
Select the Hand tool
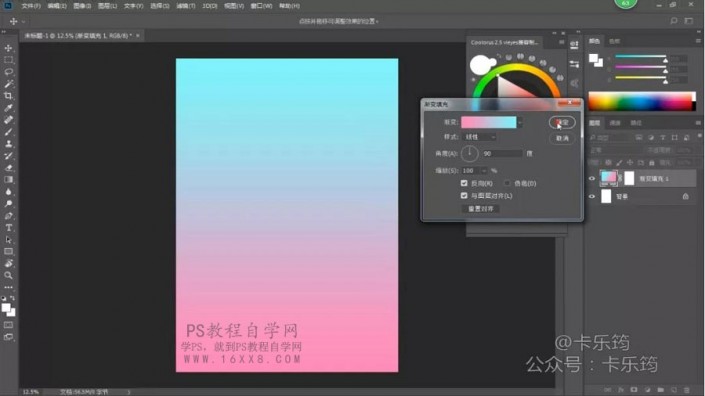pos(9,263)
